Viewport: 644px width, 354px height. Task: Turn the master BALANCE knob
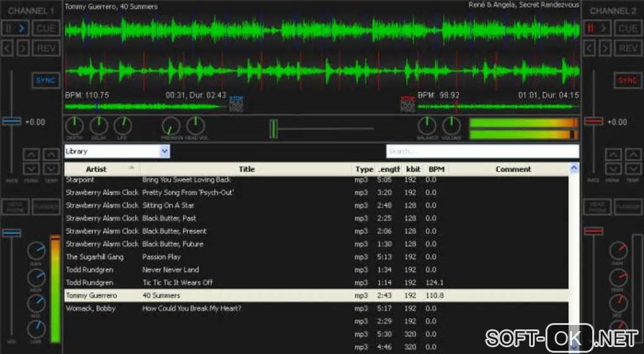[427, 126]
